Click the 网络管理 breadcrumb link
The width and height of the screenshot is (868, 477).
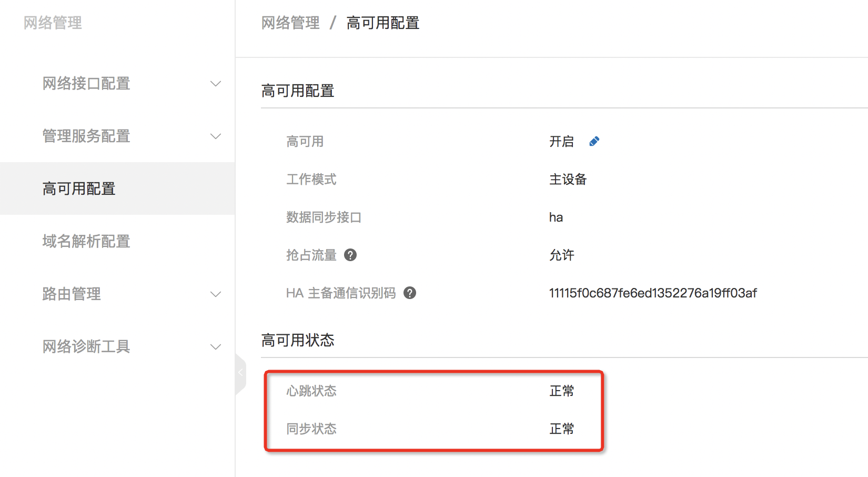pos(290,23)
